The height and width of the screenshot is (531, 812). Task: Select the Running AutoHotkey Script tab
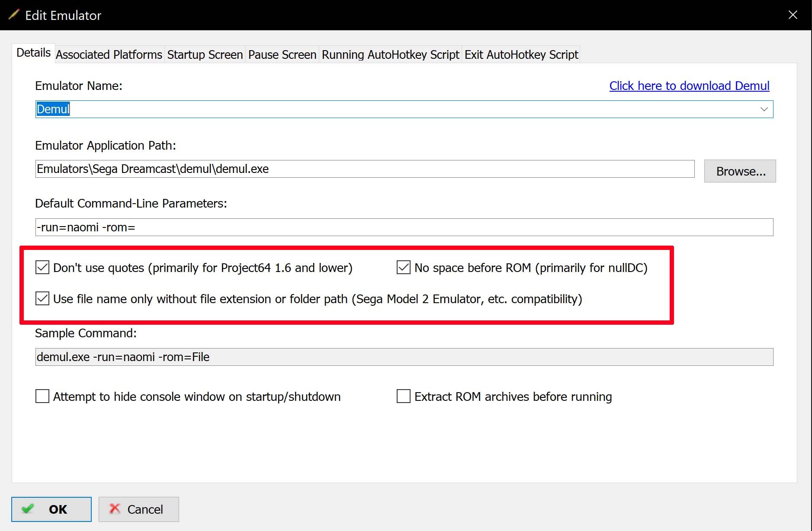pos(391,54)
